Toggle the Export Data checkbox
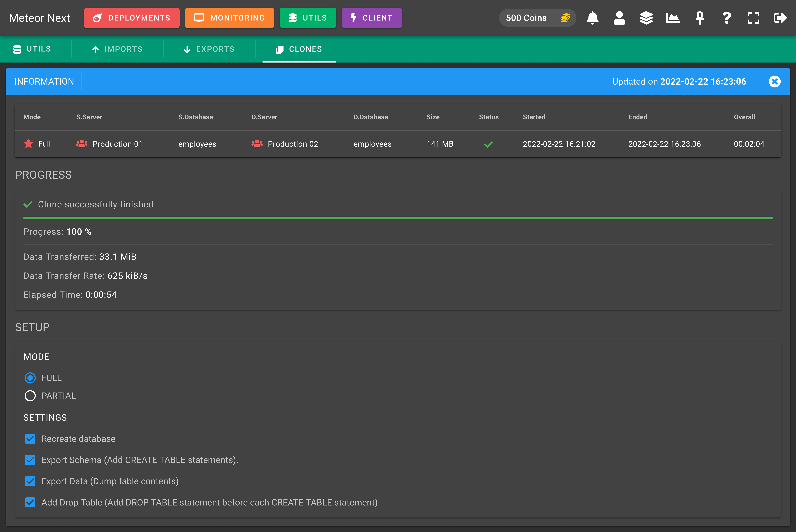The height and width of the screenshot is (532, 796). (30, 481)
